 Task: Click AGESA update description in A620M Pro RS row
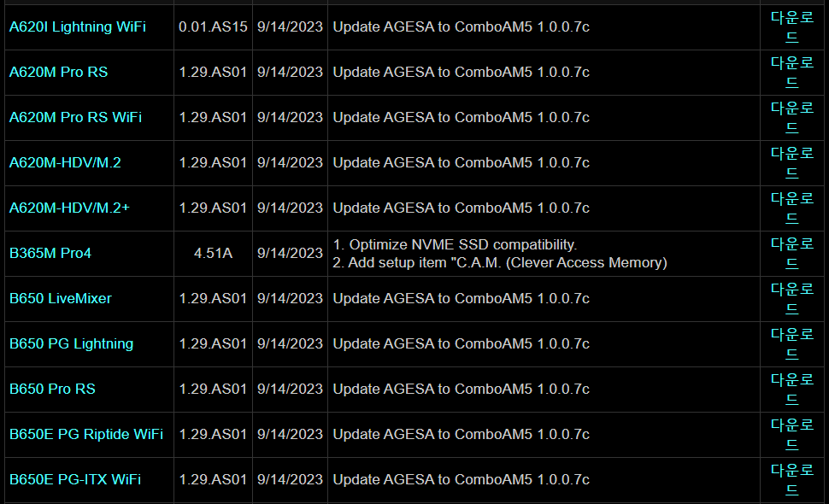461,73
